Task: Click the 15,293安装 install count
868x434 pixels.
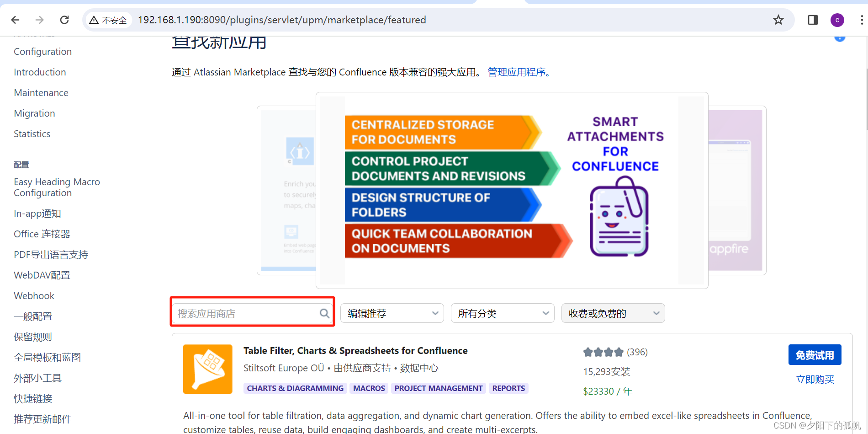Action: 607,372
